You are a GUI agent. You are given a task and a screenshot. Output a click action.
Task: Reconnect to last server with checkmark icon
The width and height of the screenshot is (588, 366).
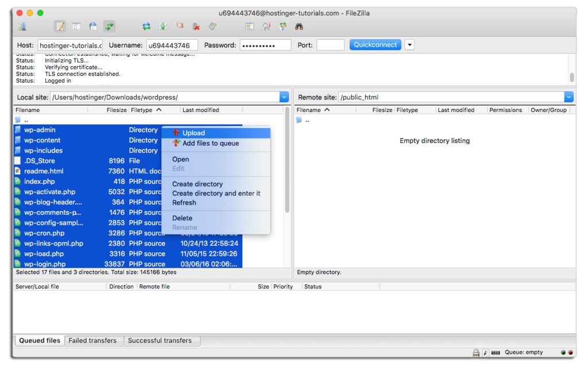point(212,26)
